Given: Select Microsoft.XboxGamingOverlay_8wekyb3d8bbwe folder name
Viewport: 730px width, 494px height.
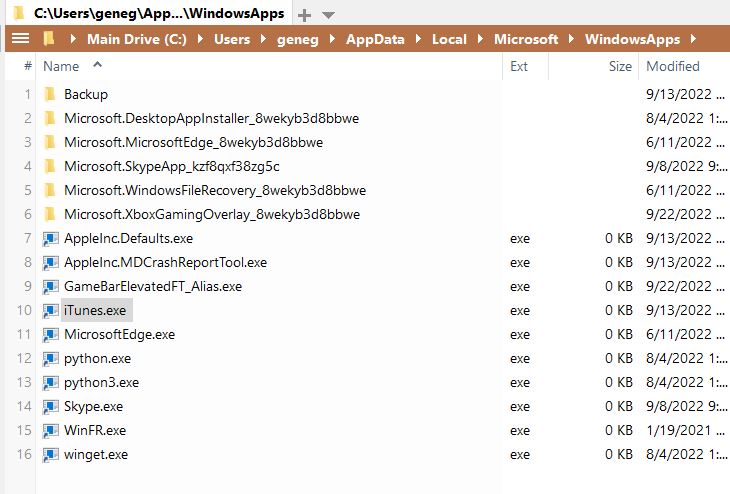Looking at the screenshot, I should [212, 214].
